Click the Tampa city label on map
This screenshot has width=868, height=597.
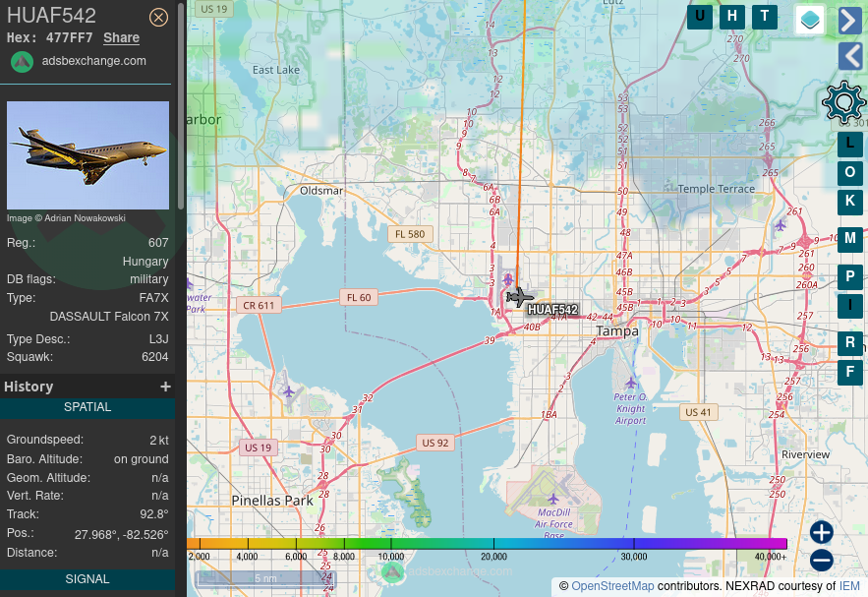pos(617,331)
